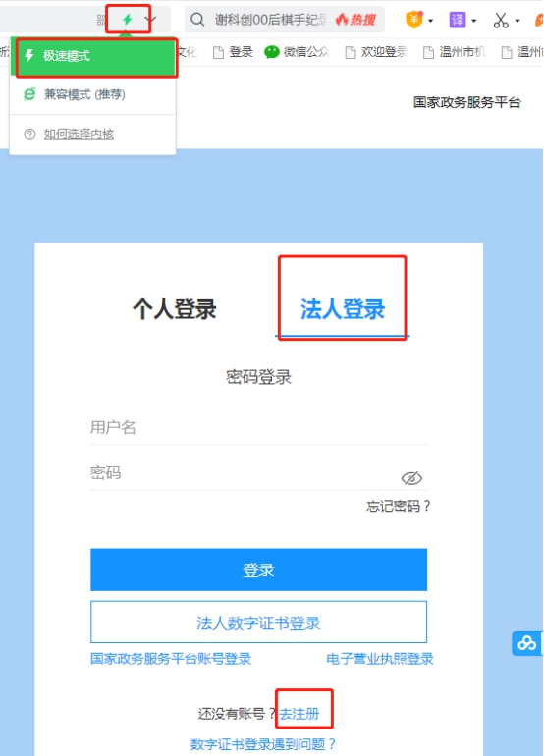Expand the translate icon dropdown arrow

click(x=474, y=21)
